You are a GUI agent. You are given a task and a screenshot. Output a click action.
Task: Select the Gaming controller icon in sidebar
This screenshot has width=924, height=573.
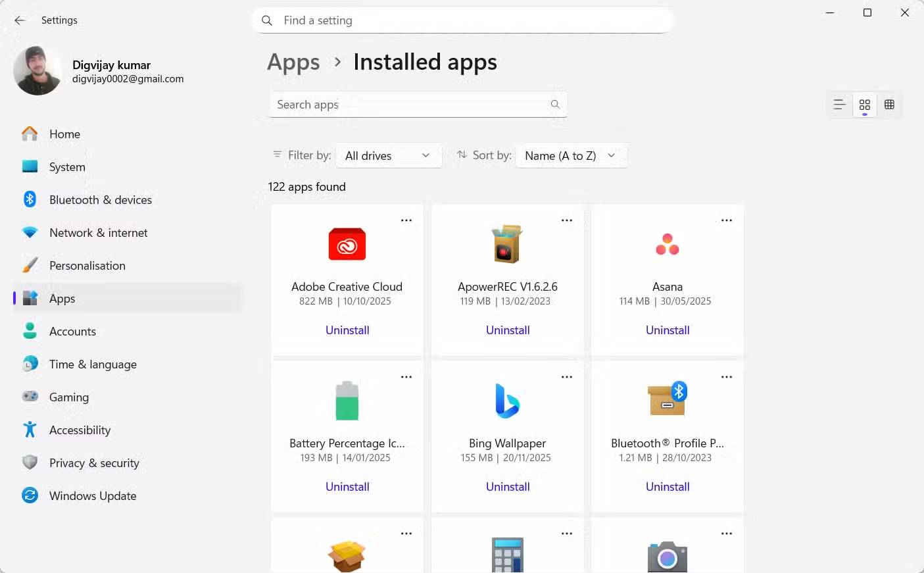[x=30, y=397]
